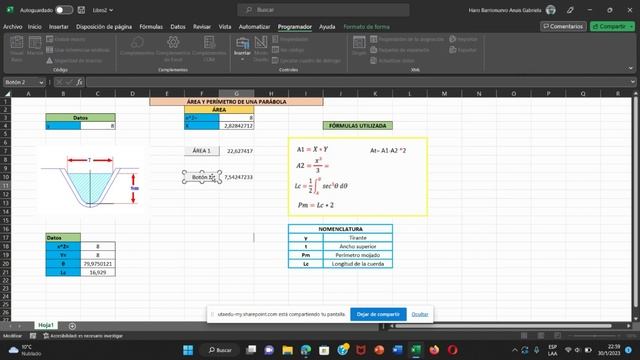Switch to Page Break preview icon
Viewport: 640px width, 360px height.
[557, 336]
